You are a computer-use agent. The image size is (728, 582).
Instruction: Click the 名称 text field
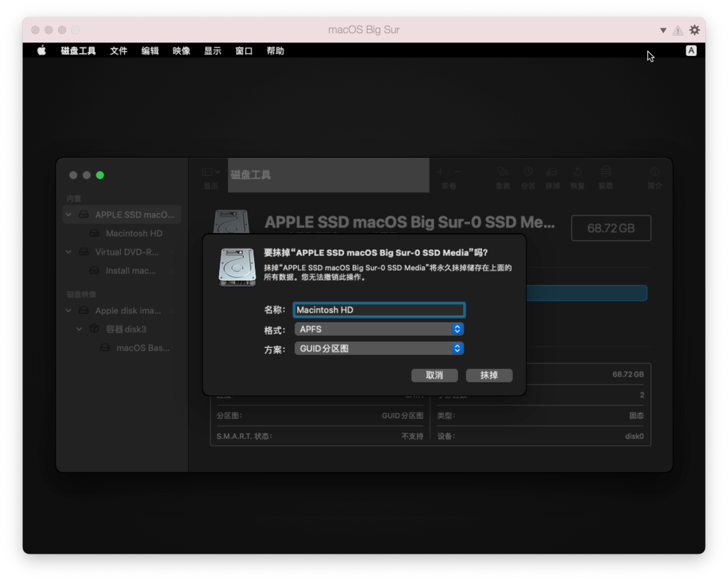tap(379, 310)
